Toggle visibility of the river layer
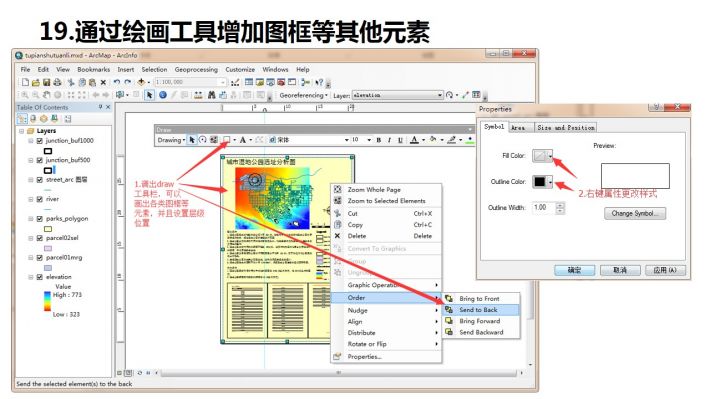 point(40,199)
